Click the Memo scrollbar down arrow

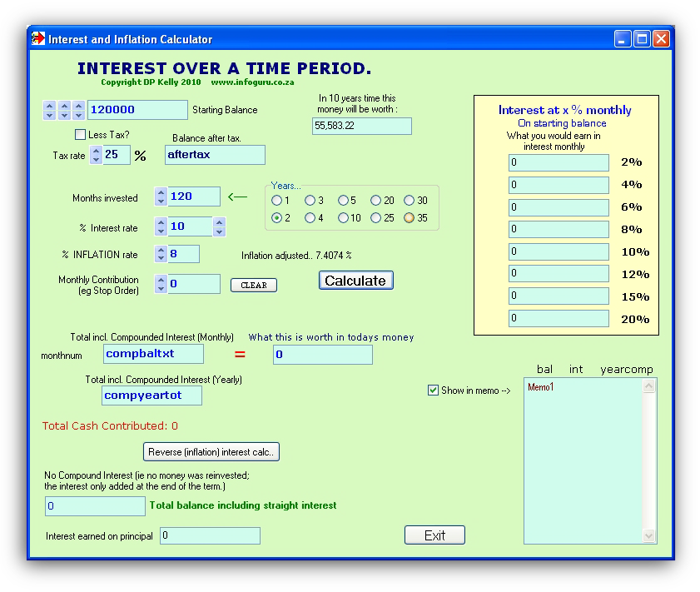pos(649,536)
